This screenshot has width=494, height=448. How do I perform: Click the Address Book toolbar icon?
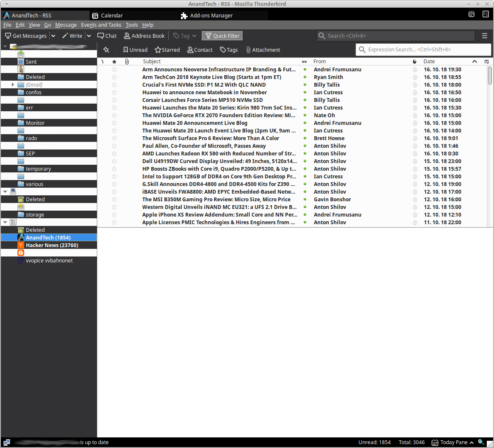(x=127, y=36)
